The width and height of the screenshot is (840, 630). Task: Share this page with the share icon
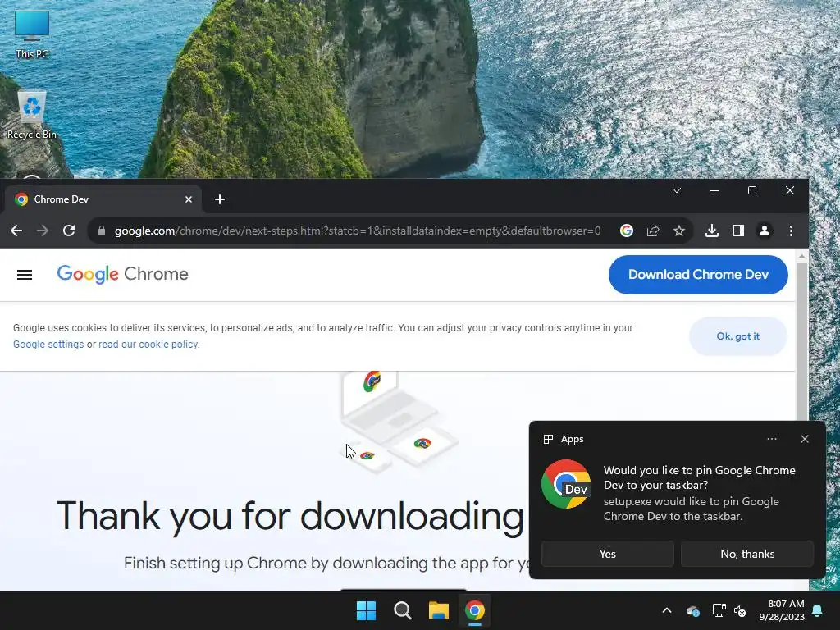653,231
